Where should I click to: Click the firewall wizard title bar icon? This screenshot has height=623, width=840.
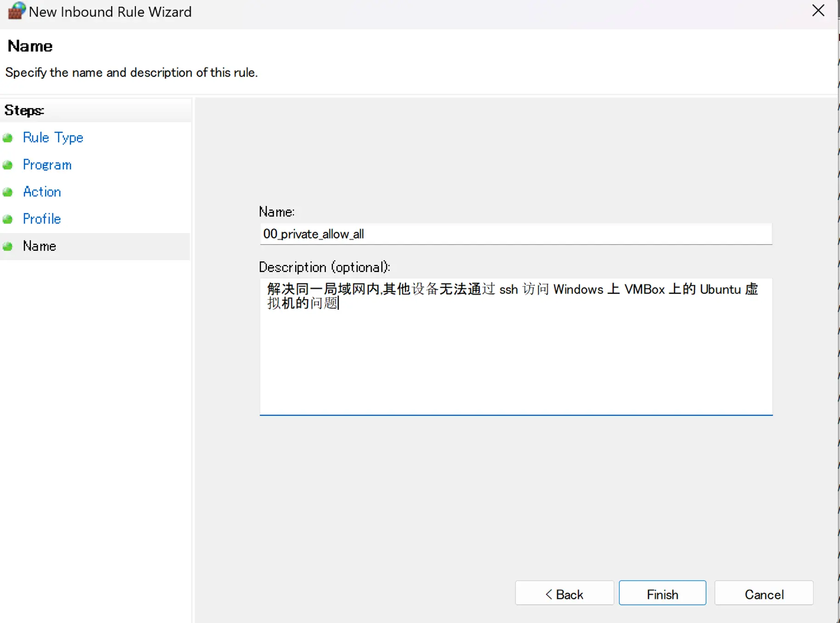tap(16, 11)
